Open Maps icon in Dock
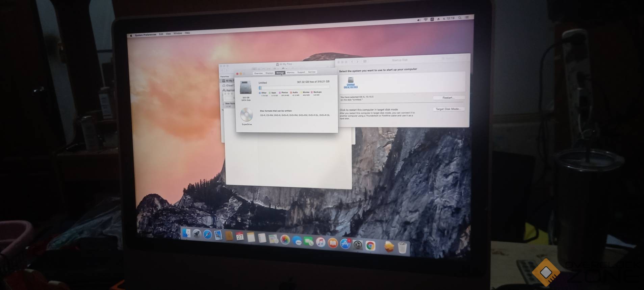The width and height of the screenshot is (644, 290). (273, 239)
